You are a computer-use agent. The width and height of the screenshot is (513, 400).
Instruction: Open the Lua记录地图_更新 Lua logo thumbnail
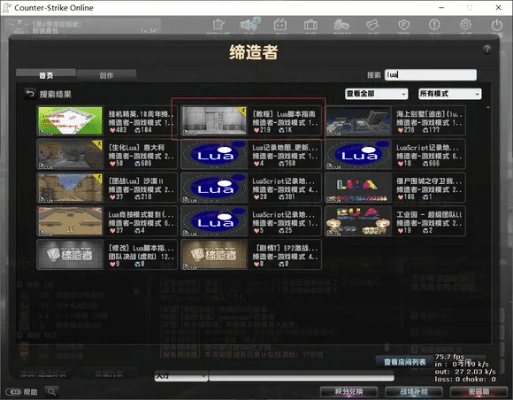(x=214, y=154)
